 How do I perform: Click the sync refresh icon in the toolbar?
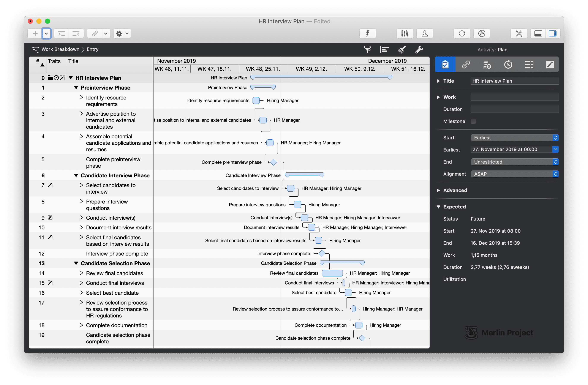pos(462,33)
